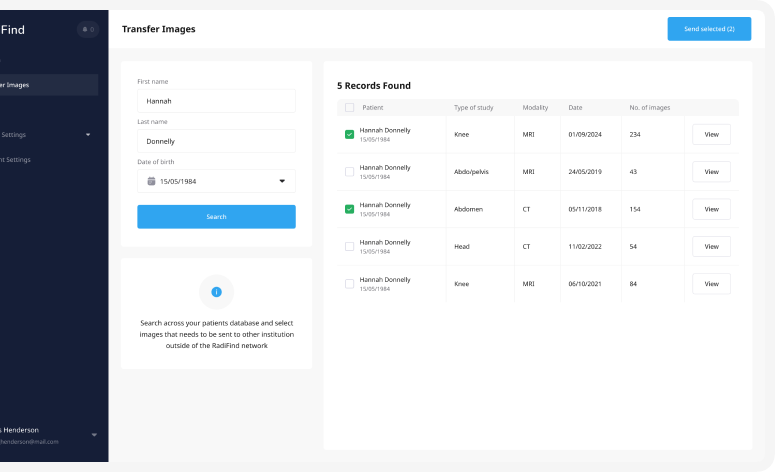Open the notifications bell in sidebar

[88, 30]
